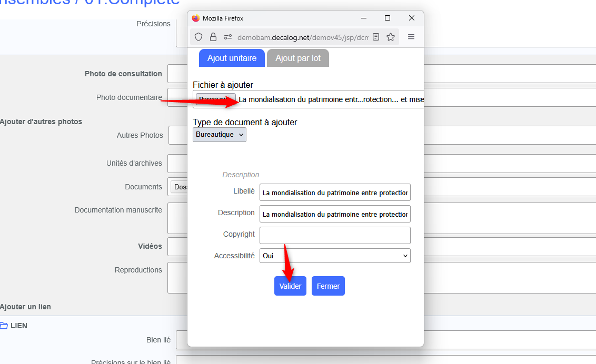Switch to the Ajout unitaire tab
The image size is (596, 364).
coord(232,58)
